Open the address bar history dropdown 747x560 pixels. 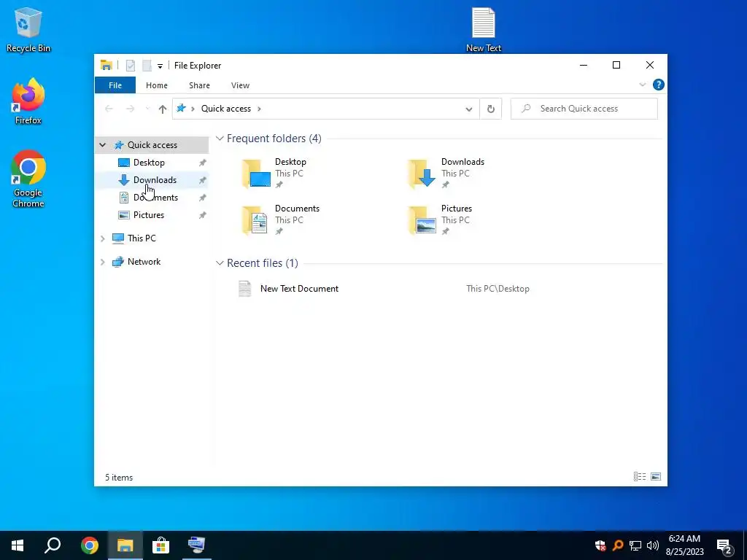tap(469, 109)
